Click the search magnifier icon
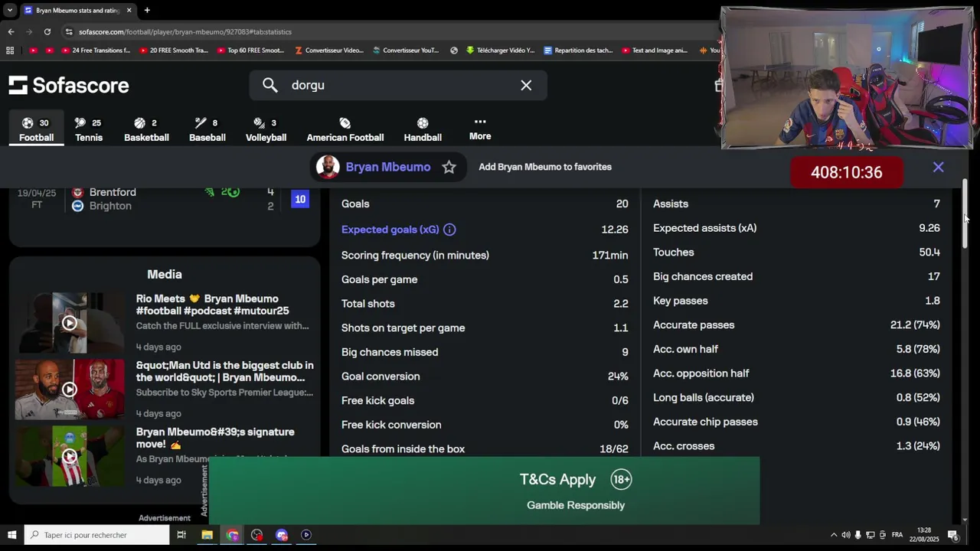The height and width of the screenshot is (551, 980). click(269, 85)
